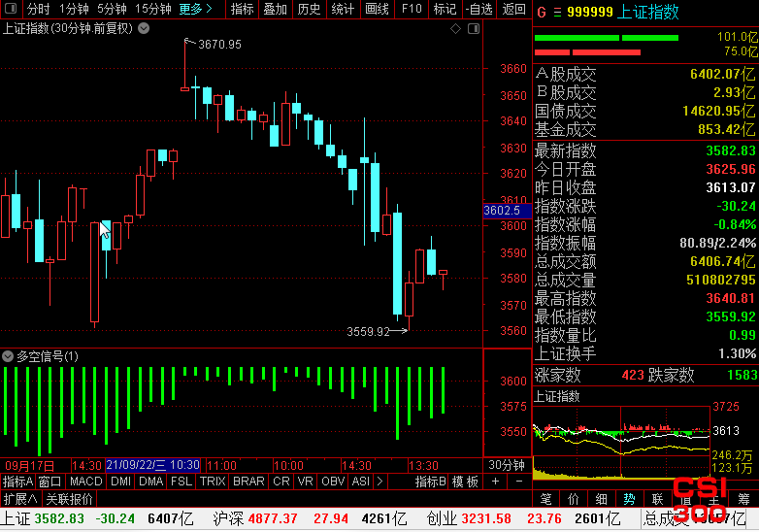Viewport: 759px width, 532px height.
Task: Switch indicator to VR
Action: (x=306, y=482)
